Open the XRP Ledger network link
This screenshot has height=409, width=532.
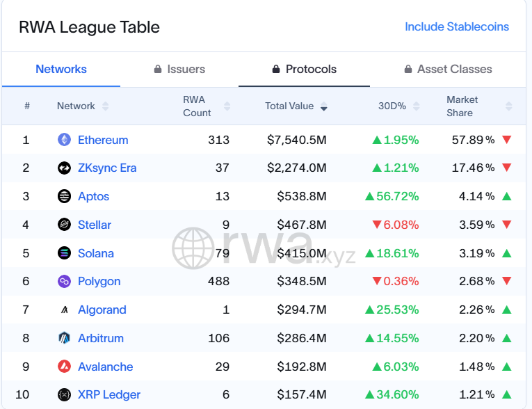click(x=109, y=395)
